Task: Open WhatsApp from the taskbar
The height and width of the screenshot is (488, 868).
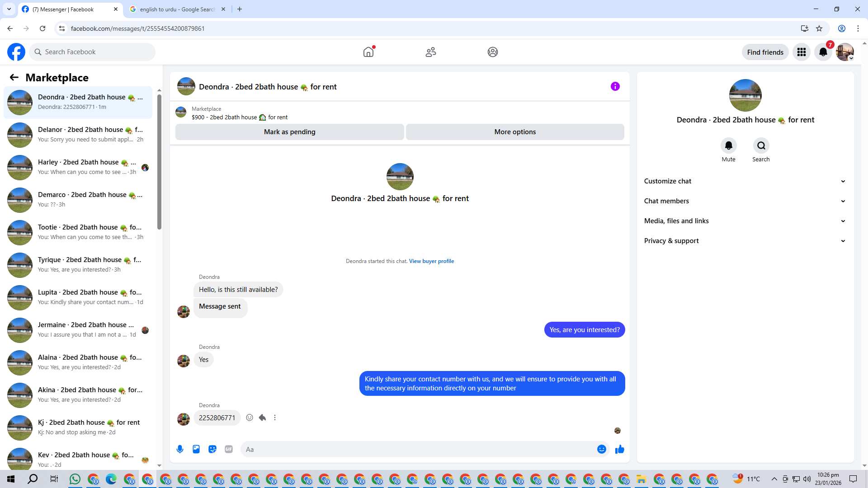Action: pyautogui.click(x=75, y=479)
